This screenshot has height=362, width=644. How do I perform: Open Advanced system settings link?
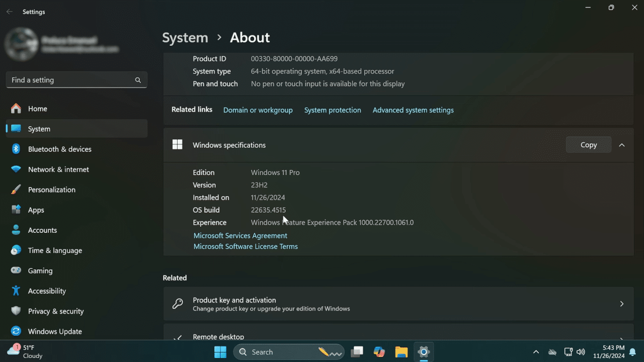pyautogui.click(x=413, y=110)
